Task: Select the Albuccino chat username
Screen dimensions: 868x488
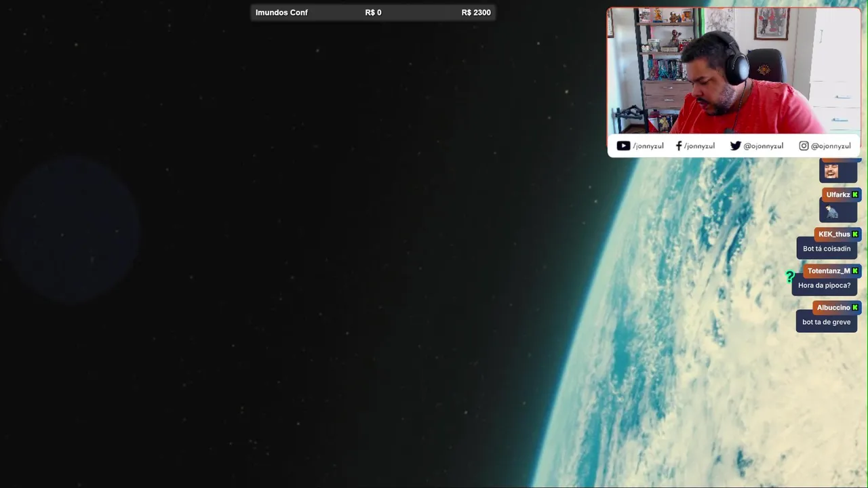Action: click(x=833, y=307)
